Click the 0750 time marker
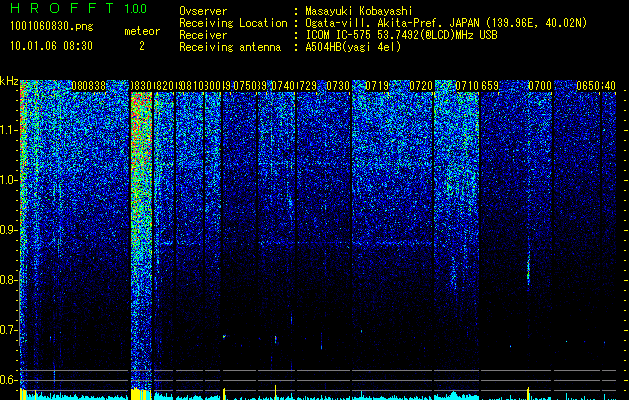The width and height of the screenshot is (629, 400). click(244, 86)
